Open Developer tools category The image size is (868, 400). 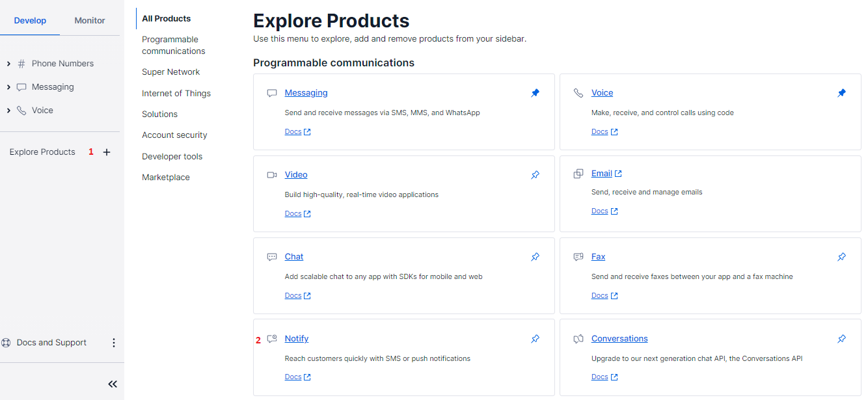click(172, 157)
